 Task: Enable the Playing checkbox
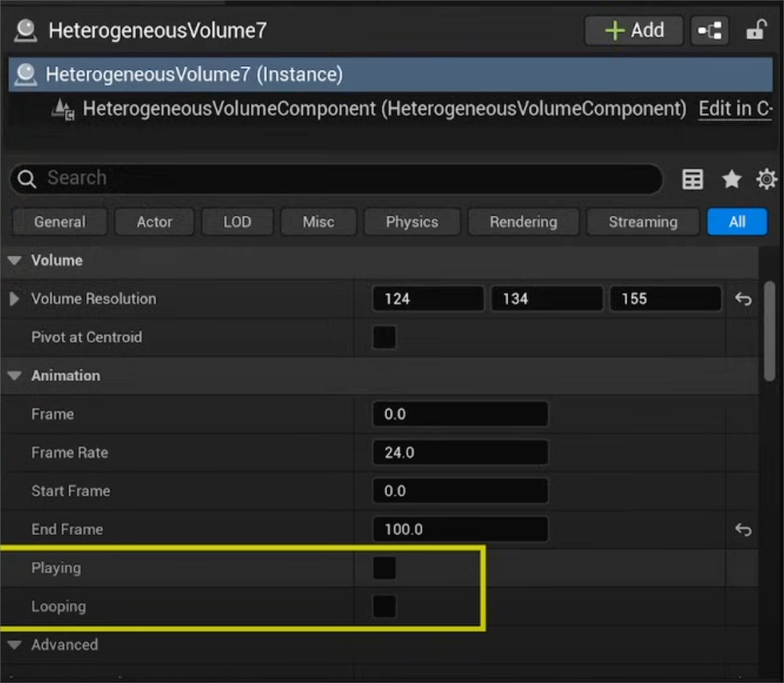coord(384,568)
